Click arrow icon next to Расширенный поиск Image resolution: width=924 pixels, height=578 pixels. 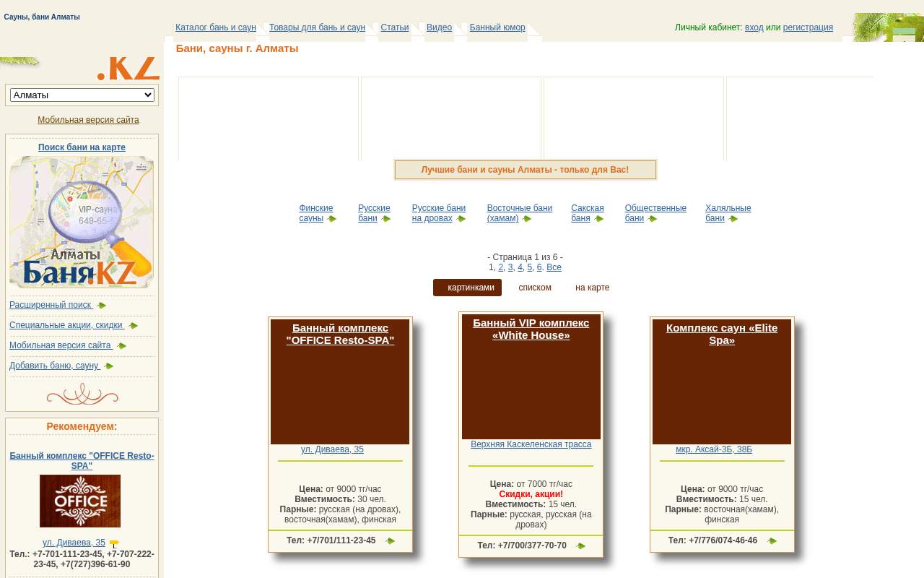coord(102,306)
